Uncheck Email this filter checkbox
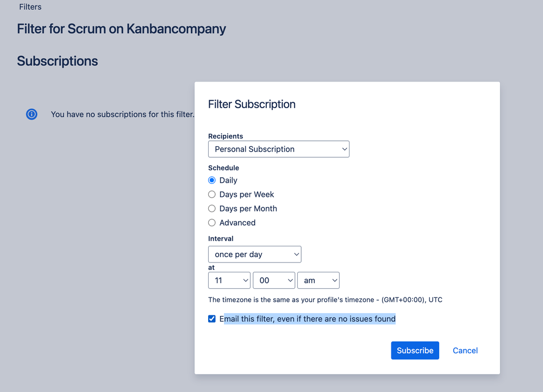This screenshot has height=392, width=543. coord(212,319)
